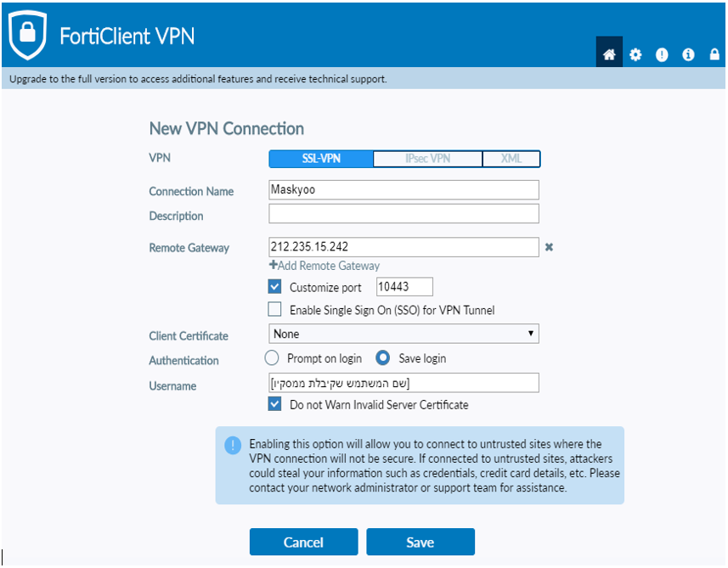Click Add Remote Gateway link
728x568 pixels.
324,266
